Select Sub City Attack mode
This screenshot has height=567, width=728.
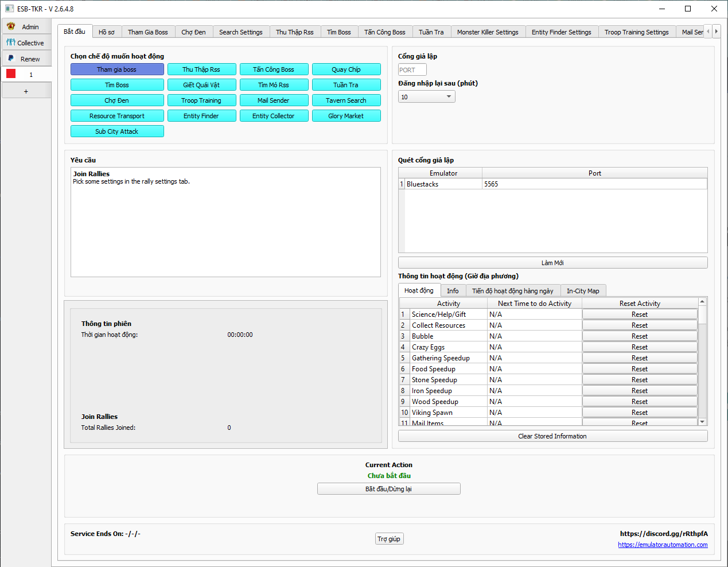point(117,131)
